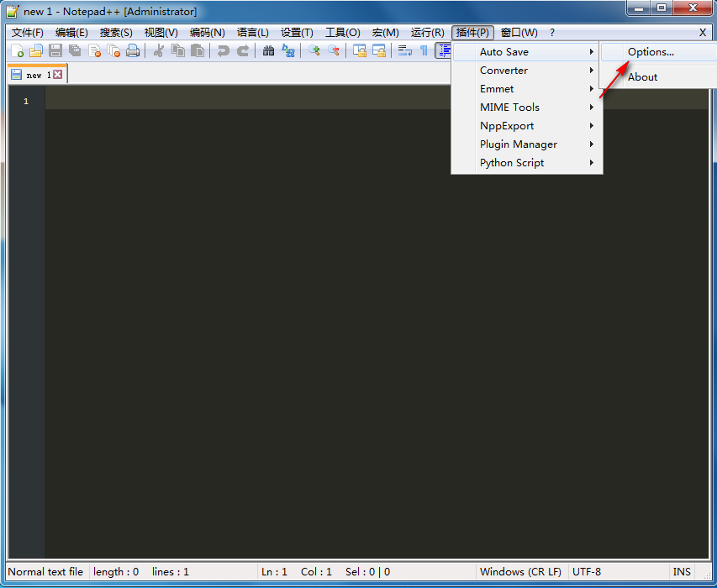The height and width of the screenshot is (588, 717).
Task: Click UTF-8 encoding in the status bar
Action: (x=587, y=571)
